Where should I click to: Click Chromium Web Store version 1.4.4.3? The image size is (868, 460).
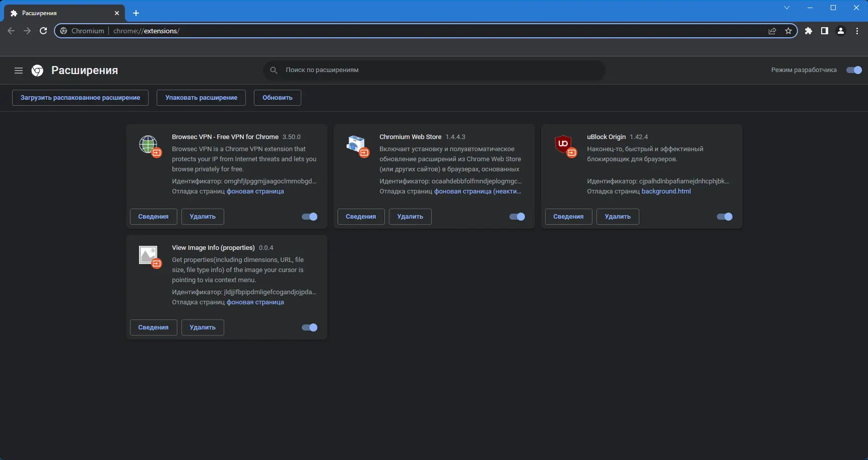tap(455, 137)
